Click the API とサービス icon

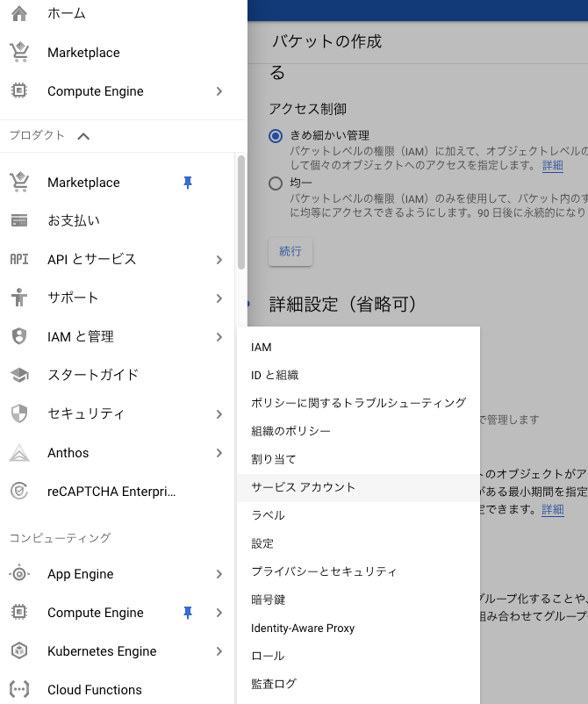[19, 259]
